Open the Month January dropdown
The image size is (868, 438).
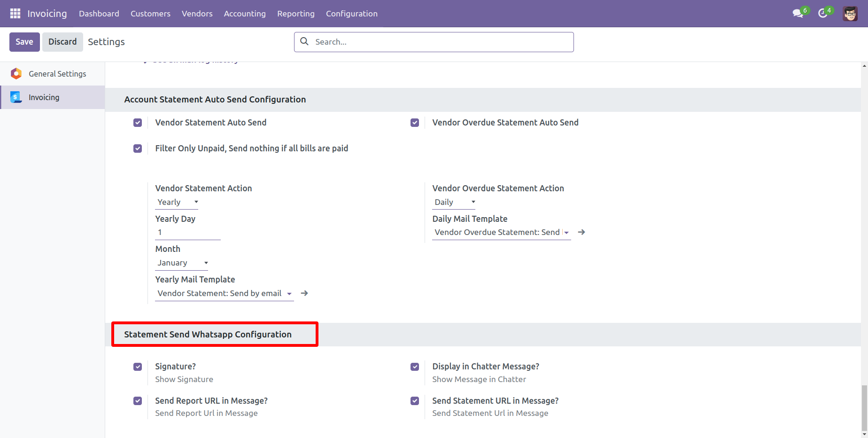point(182,263)
